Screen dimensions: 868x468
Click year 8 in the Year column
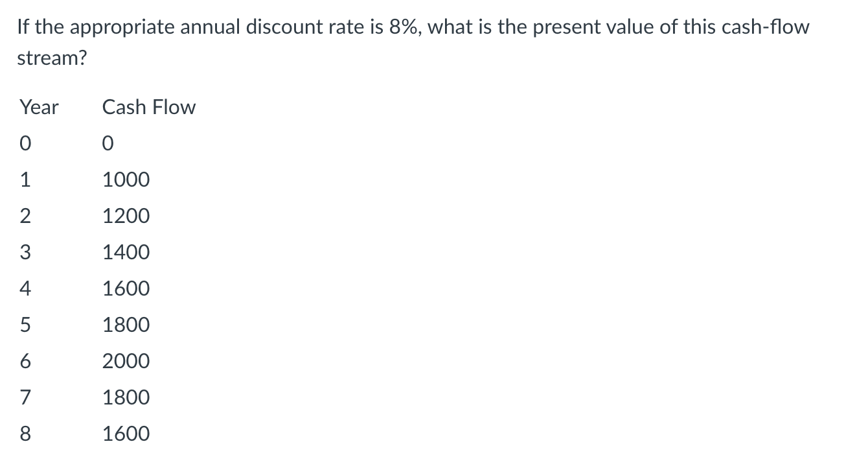pyautogui.click(x=25, y=434)
